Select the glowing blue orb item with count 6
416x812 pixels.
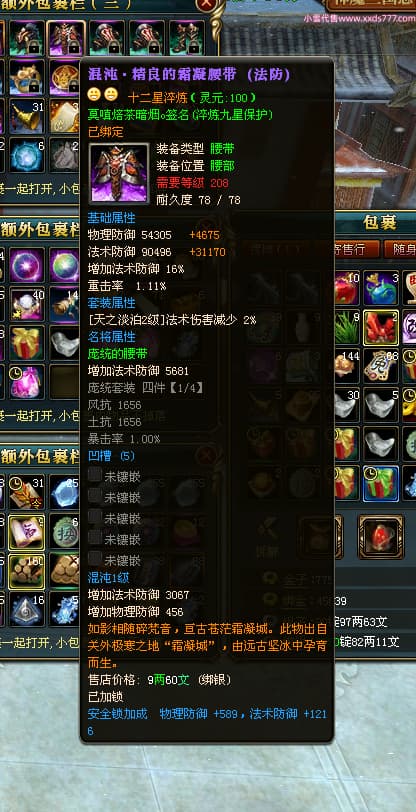tap(26, 154)
